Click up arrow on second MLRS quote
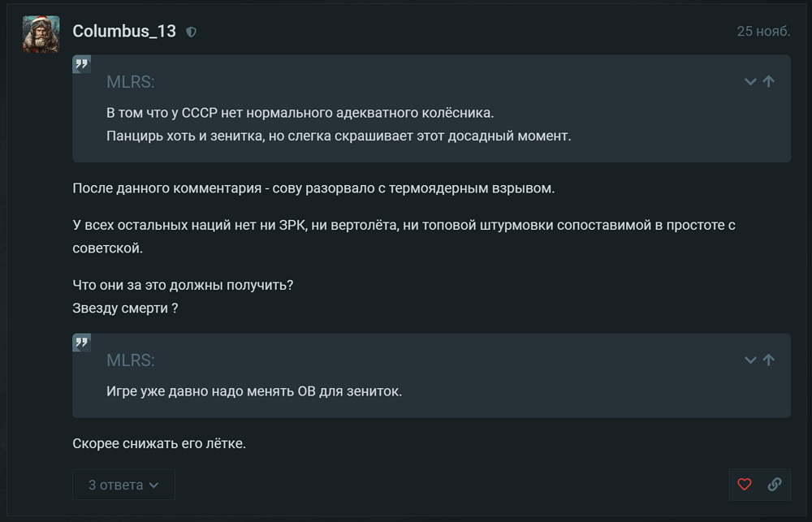Screen dimensions: 812x522 (x=768, y=360)
